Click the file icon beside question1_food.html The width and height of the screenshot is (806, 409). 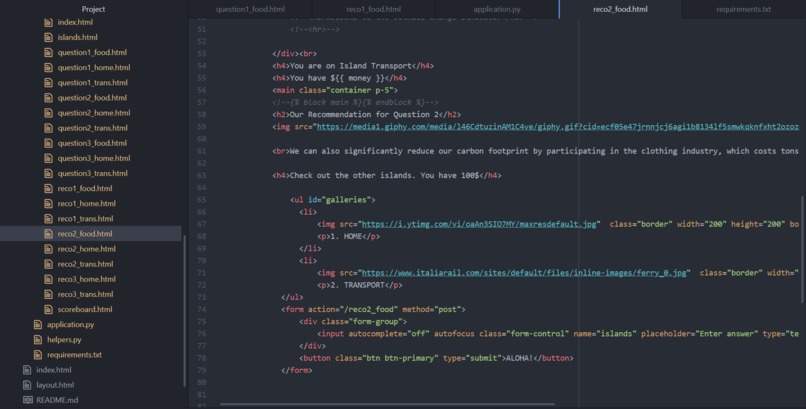[x=48, y=52]
